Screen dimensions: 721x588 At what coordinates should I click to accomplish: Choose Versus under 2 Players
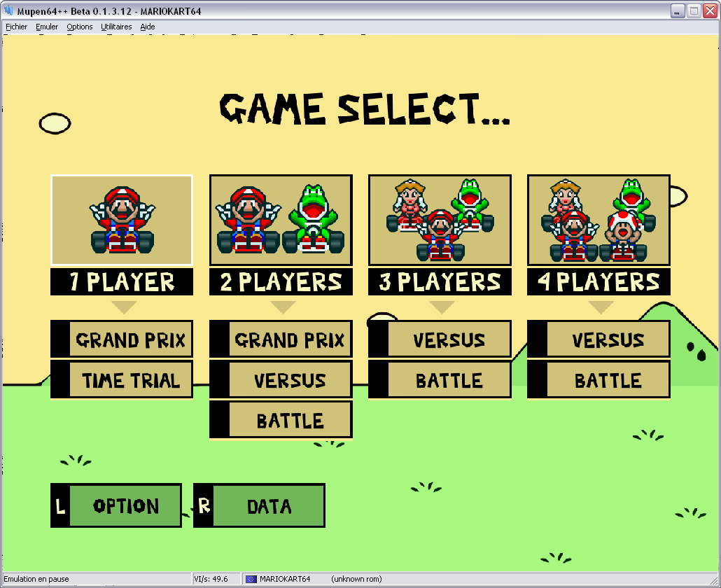(281, 379)
